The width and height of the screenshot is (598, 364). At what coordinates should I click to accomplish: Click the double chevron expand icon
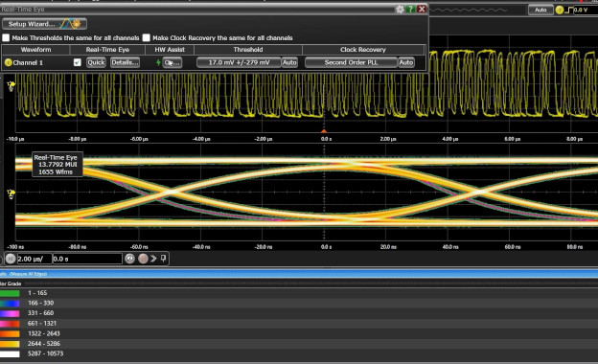(x=153, y=259)
